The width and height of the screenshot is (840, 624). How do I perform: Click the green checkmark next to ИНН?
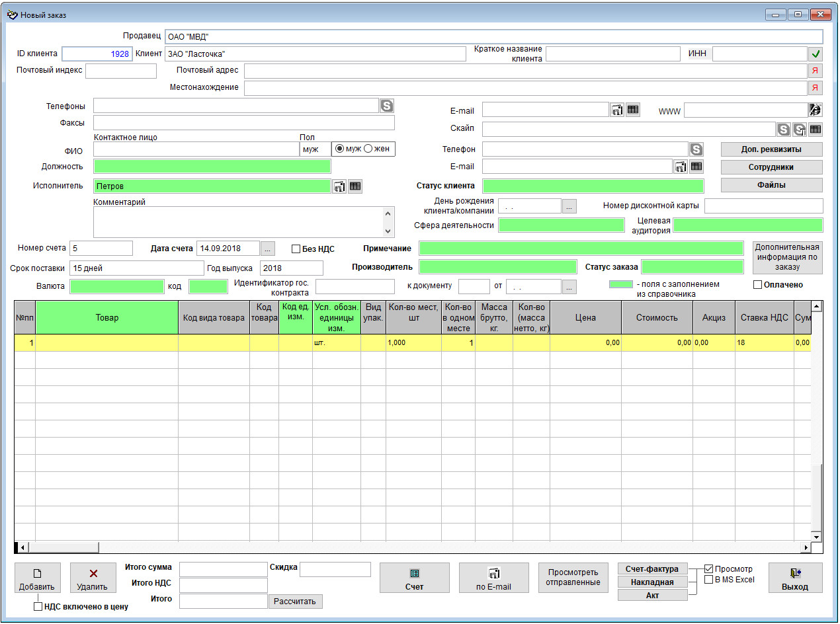[815, 54]
